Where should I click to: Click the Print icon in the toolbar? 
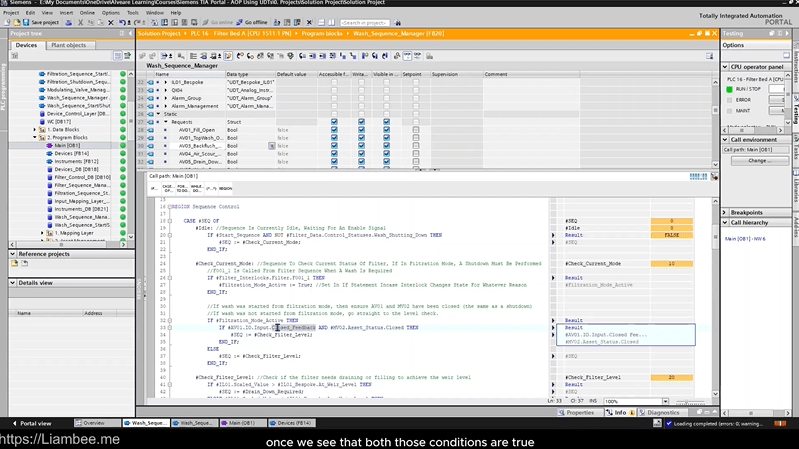(69, 21)
